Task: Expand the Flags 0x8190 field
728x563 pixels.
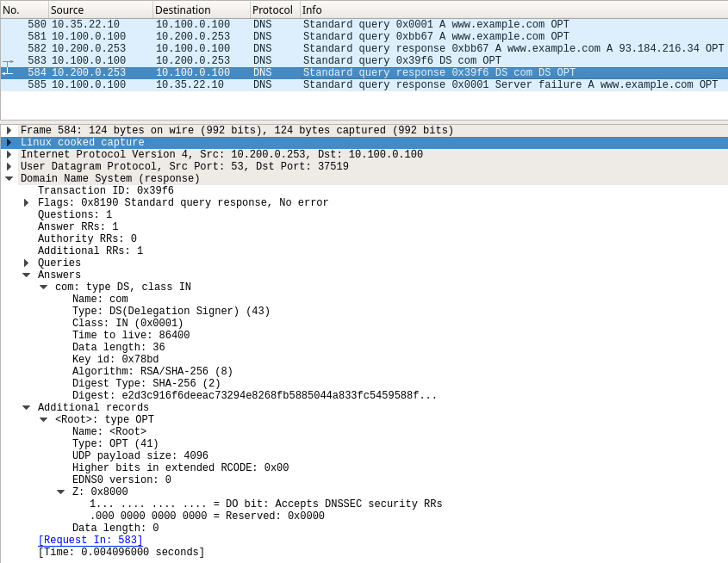Action: tap(26, 203)
